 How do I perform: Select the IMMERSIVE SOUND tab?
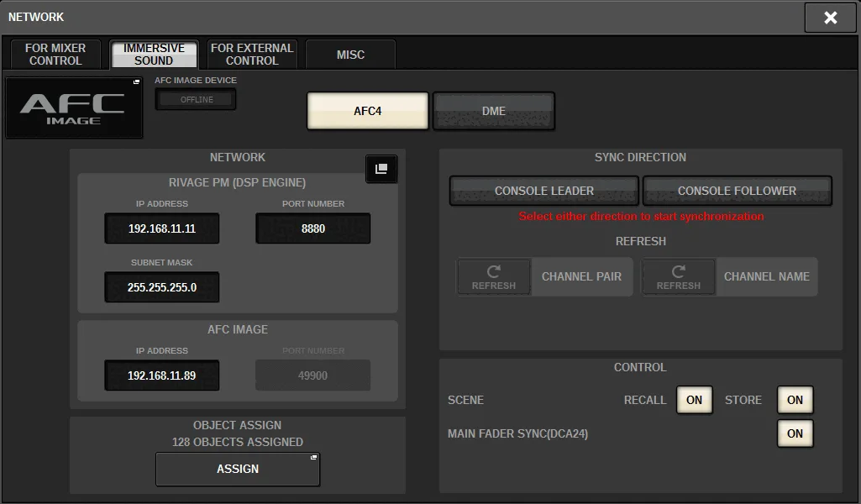click(154, 55)
